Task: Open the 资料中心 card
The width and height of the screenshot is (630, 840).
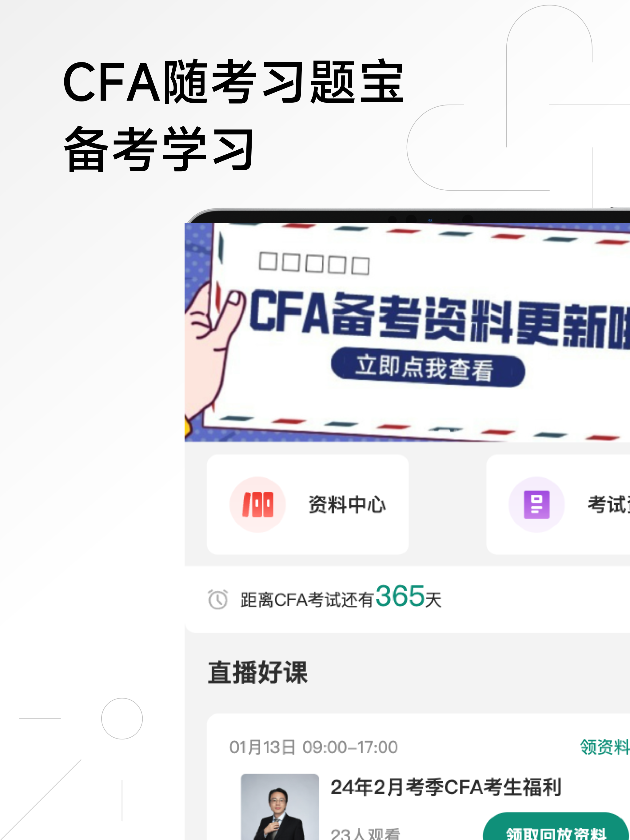Action: coord(308,504)
